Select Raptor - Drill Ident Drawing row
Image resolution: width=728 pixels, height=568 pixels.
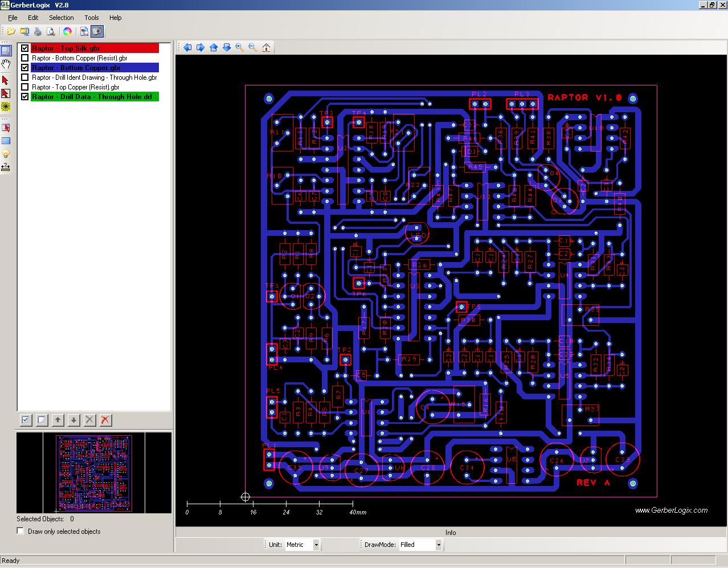coord(95,77)
